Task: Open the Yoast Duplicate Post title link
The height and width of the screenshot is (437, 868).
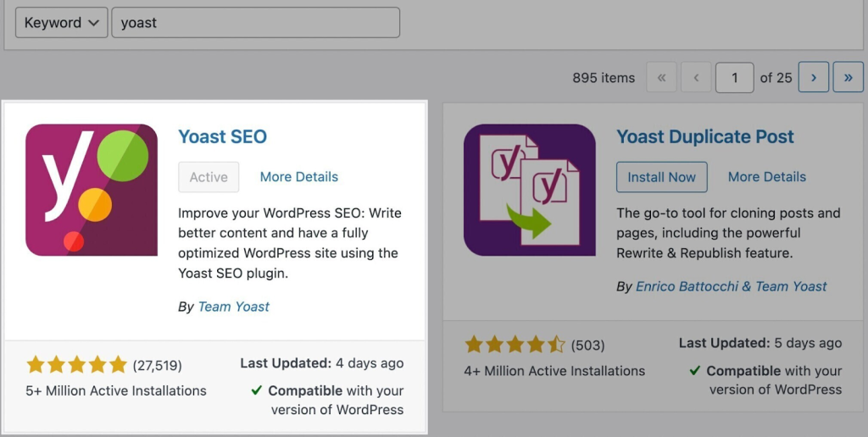Action: 705,136
